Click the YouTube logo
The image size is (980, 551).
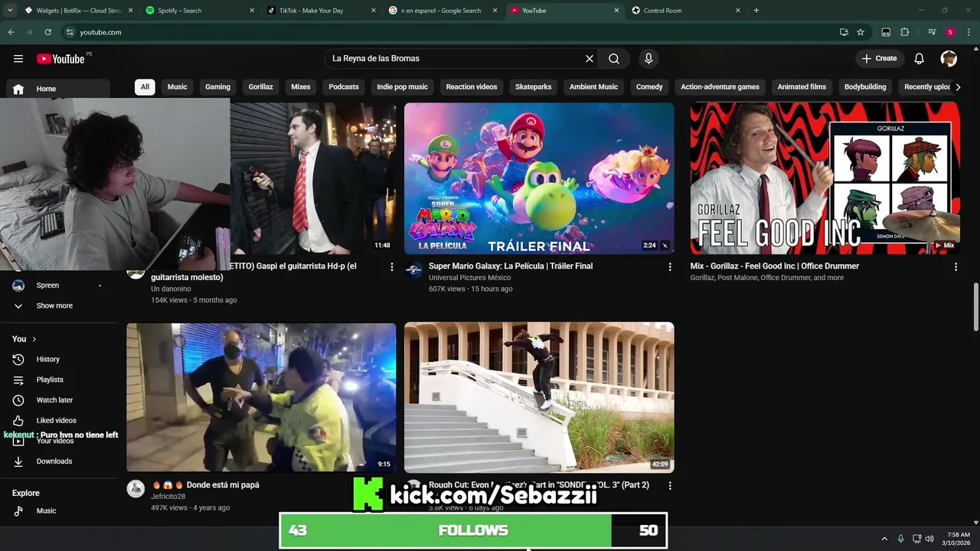[x=60, y=59]
